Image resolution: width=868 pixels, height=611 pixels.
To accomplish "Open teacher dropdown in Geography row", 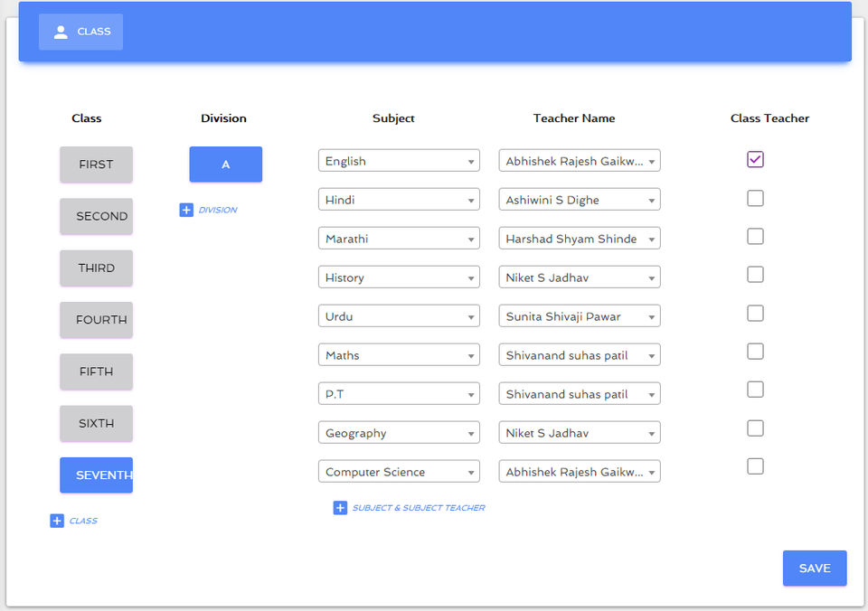I will pyautogui.click(x=579, y=432).
